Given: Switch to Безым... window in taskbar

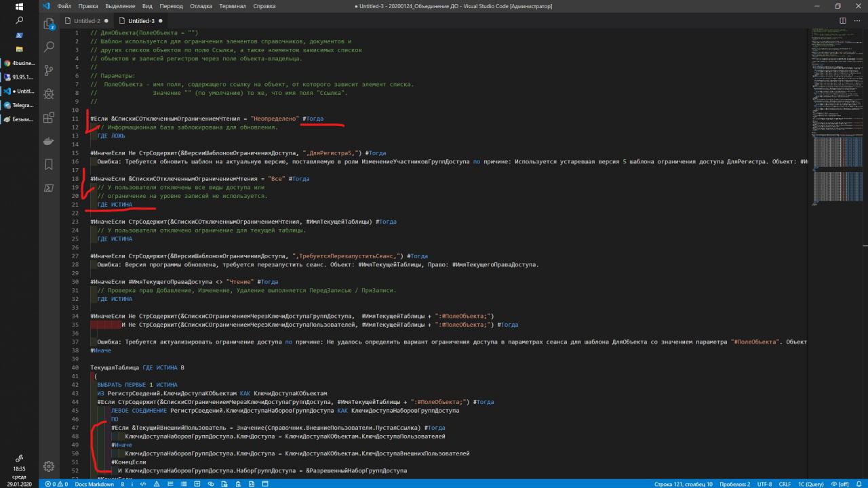Looking at the screenshot, I should 19,119.
